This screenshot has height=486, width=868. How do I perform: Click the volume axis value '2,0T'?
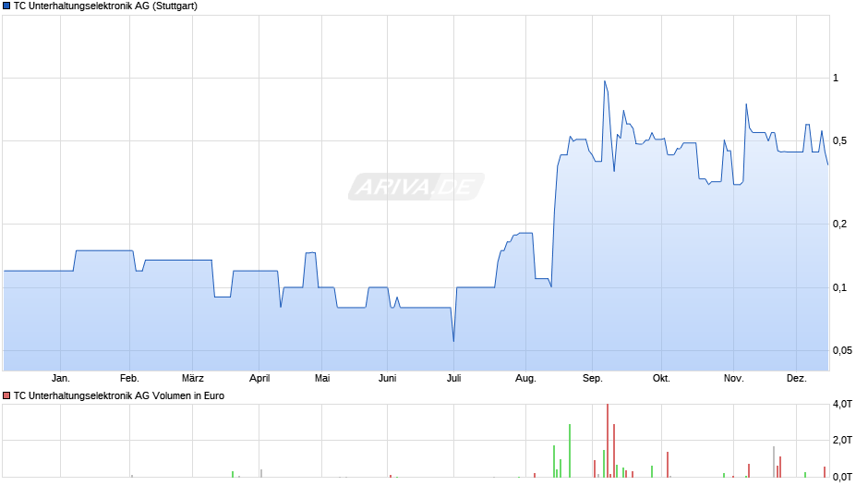[x=842, y=440]
